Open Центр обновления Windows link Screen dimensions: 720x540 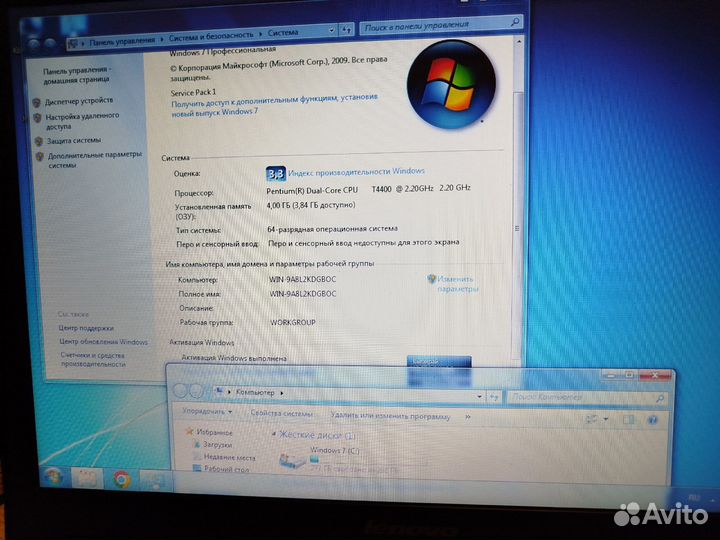point(103,342)
